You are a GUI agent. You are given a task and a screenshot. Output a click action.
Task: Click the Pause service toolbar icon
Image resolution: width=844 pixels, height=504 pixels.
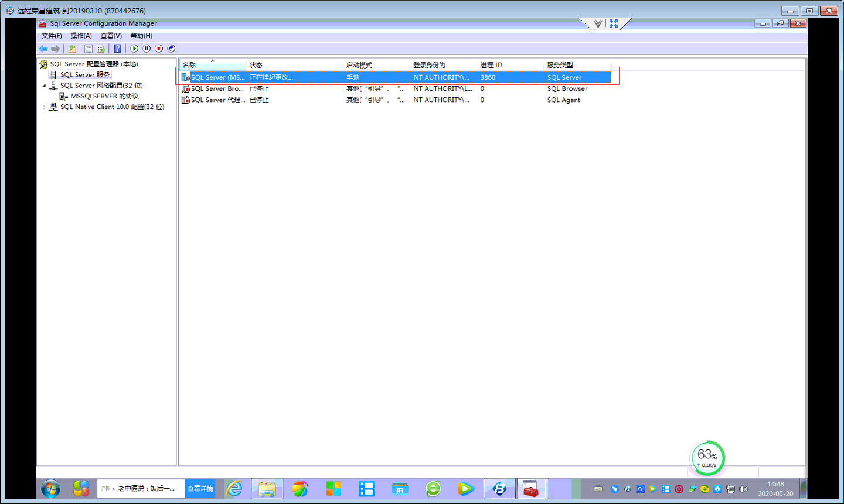point(147,49)
